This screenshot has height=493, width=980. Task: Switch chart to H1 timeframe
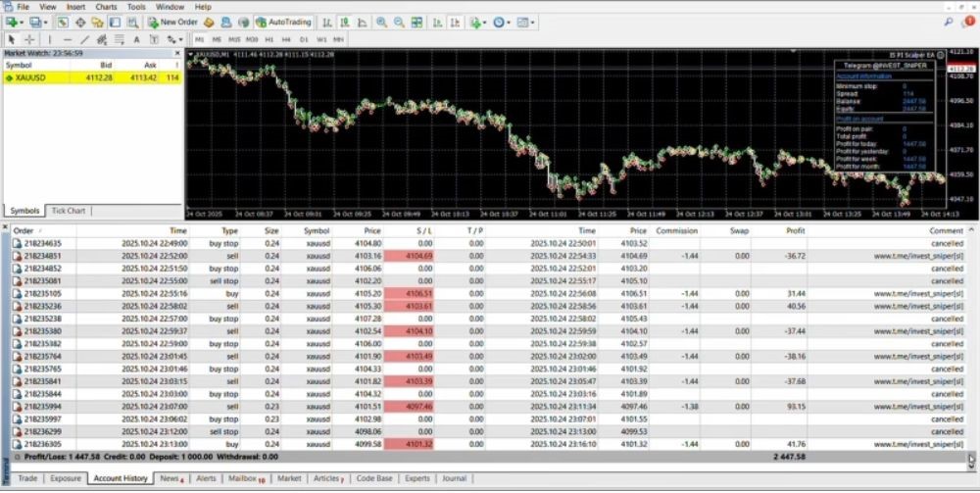coord(269,39)
